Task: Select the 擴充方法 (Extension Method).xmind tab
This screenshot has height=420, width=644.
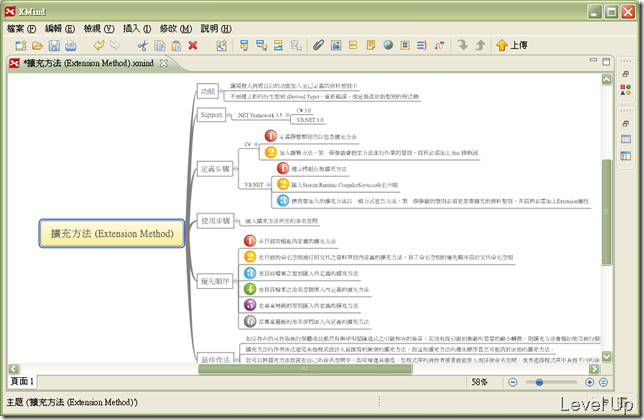Action: [88, 63]
